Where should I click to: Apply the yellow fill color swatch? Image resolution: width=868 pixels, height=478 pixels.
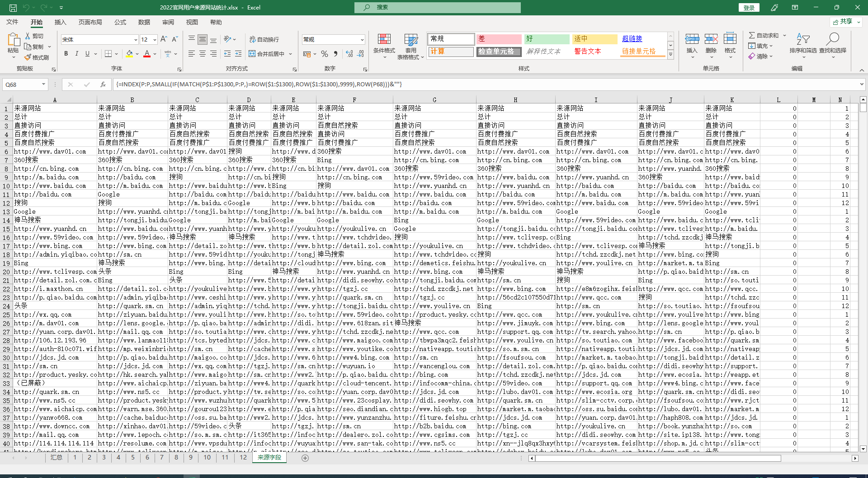coord(129,54)
